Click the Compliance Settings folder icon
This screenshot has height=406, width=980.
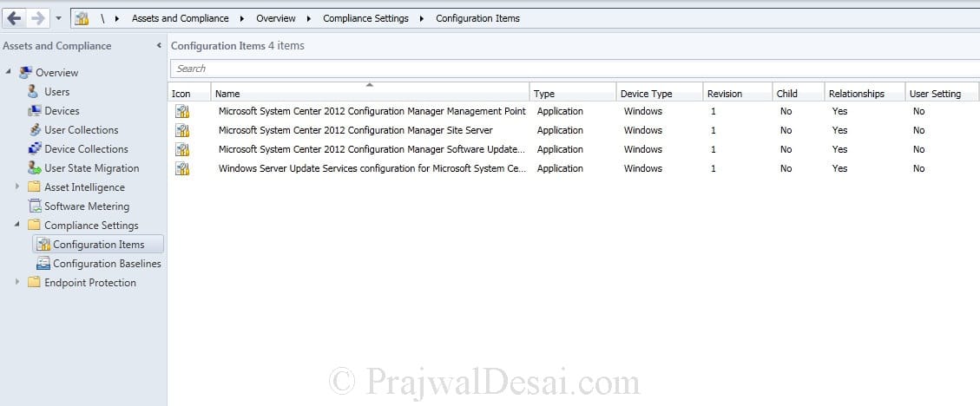coord(35,225)
